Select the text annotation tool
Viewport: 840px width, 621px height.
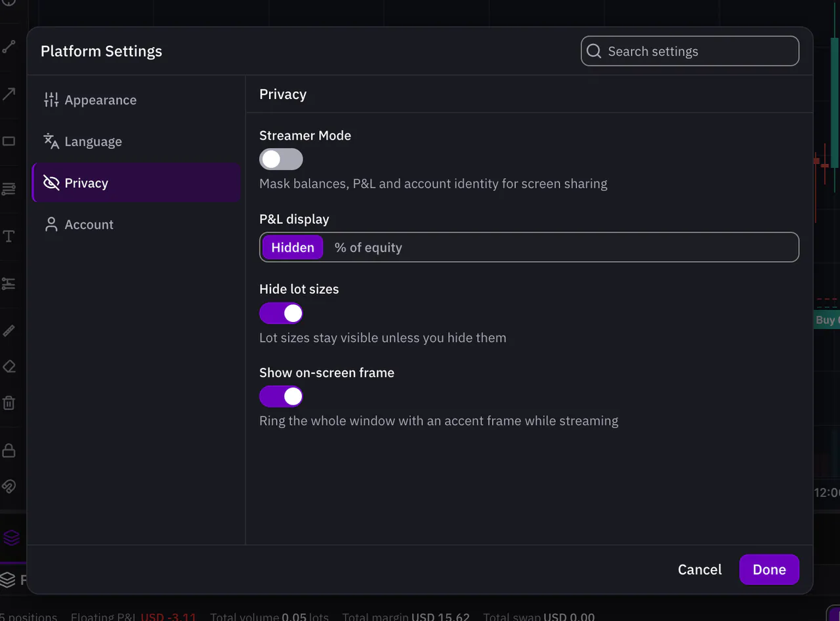coord(9,236)
